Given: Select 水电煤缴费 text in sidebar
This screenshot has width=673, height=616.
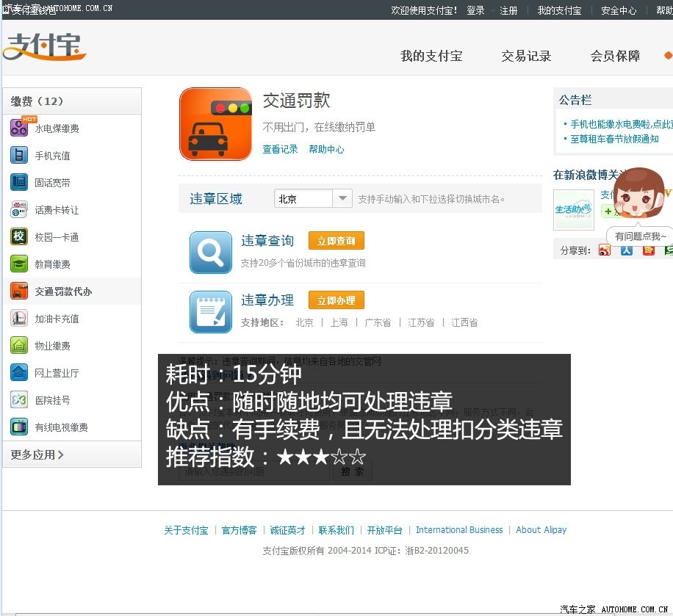Looking at the screenshot, I should coord(57,128).
